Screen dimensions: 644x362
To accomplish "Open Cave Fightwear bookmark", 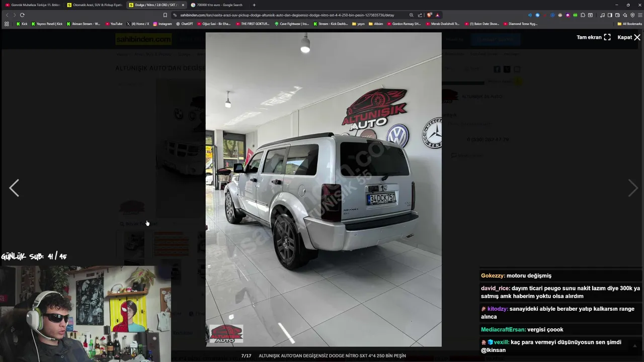I will [x=292, y=24].
